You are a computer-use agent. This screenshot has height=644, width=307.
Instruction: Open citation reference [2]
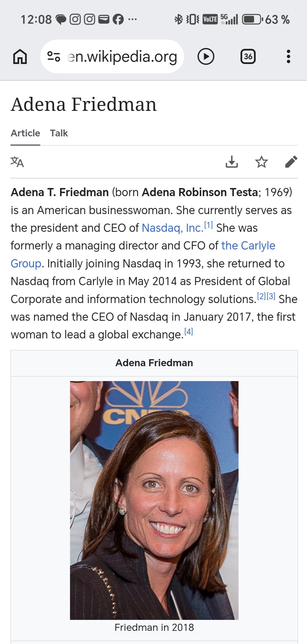[261, 296]
